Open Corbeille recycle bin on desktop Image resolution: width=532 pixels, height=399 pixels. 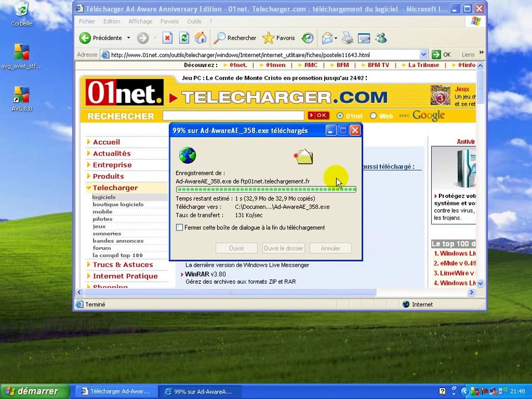(x=22, y=13)
